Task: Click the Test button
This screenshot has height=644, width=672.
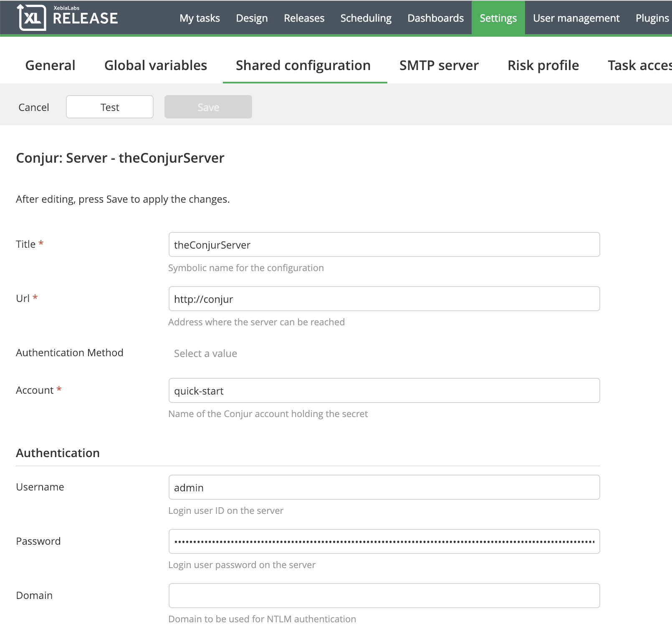Action: (110, 107)
